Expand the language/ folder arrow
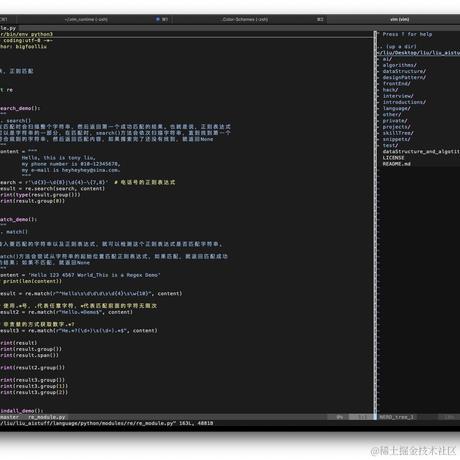 (378, 108)
